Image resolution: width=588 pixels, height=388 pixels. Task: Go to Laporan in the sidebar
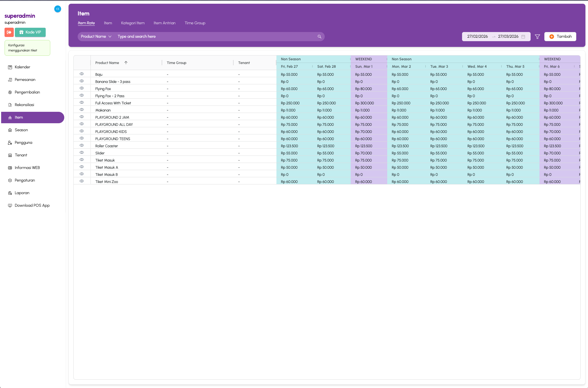(x=22, y=193)
